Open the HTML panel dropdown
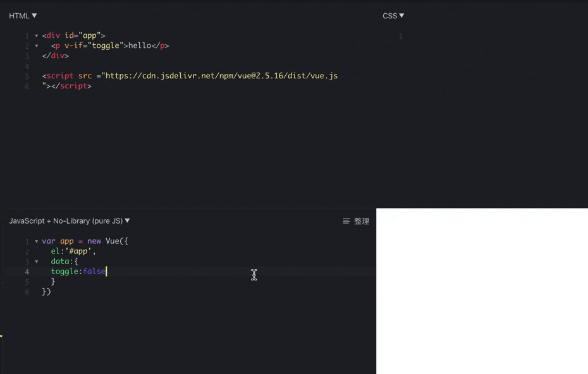Viewport: 588px width, 374px height. (x=33, y=15)
